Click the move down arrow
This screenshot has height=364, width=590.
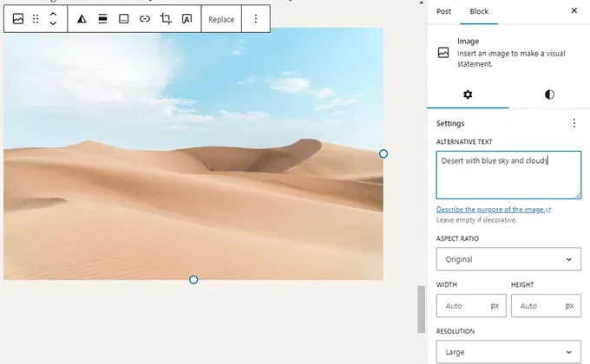[53, 24]
